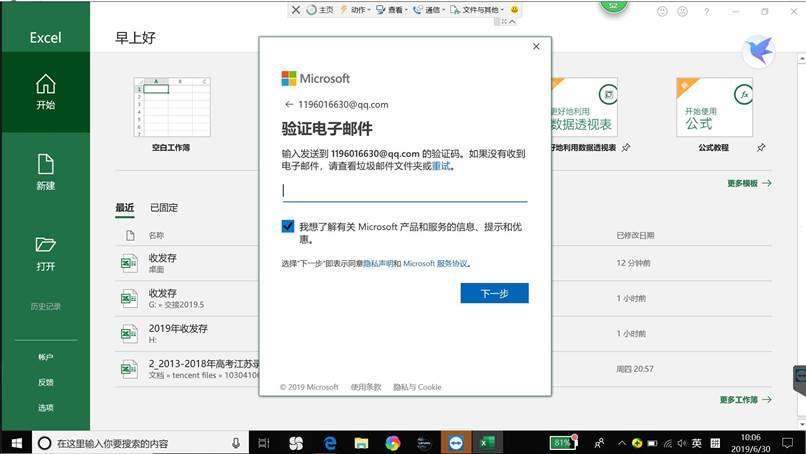Screen dimensions: 806x454
Task: Open the colorful circle app on taskbar
Action: pos(393,443)
